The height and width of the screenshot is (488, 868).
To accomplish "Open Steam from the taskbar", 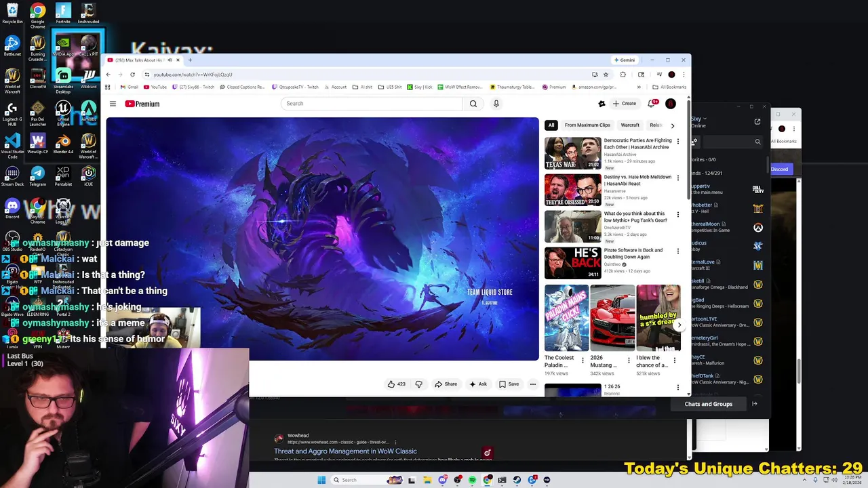I will 517,480.
